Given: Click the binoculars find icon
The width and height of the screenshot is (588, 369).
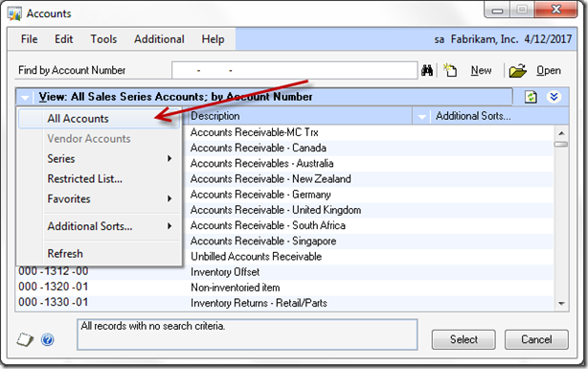Looking at the screenshot, I should [x=427, y=70].
